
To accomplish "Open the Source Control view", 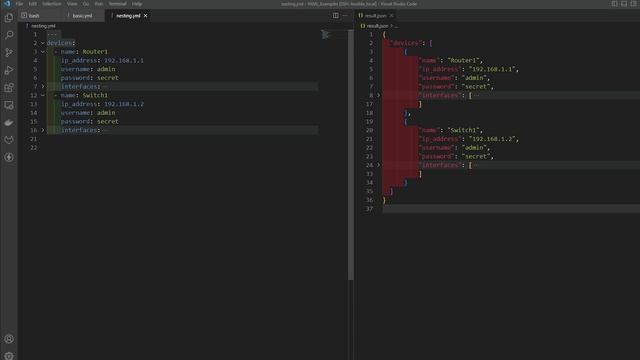I will click(9, 53).
